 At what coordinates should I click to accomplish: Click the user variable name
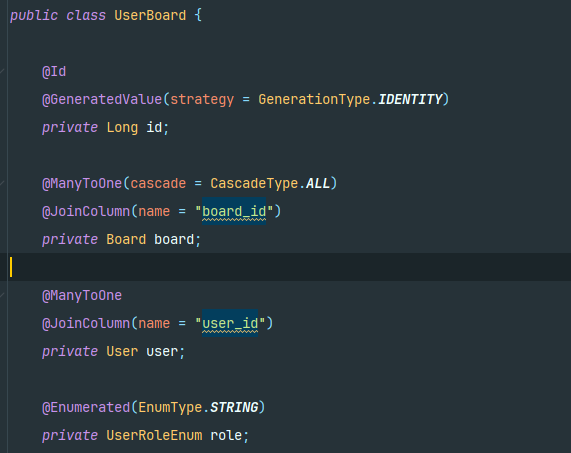click(162, 351)
